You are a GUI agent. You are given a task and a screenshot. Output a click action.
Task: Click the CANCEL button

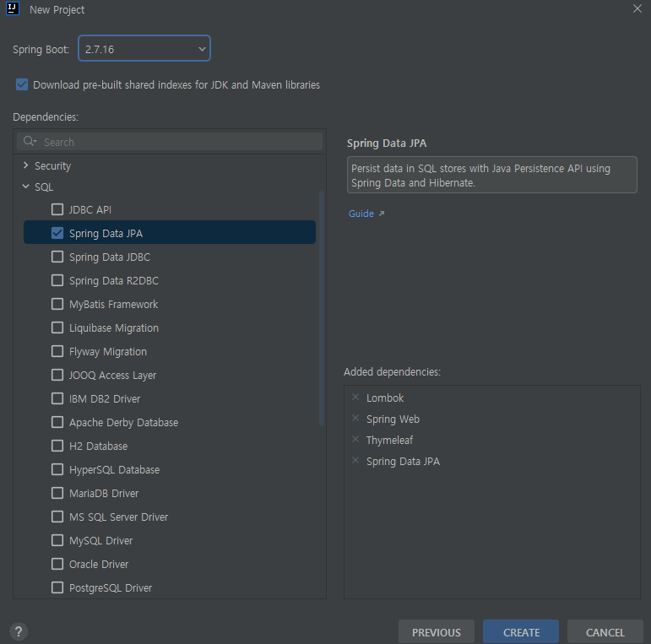(605, 632)
